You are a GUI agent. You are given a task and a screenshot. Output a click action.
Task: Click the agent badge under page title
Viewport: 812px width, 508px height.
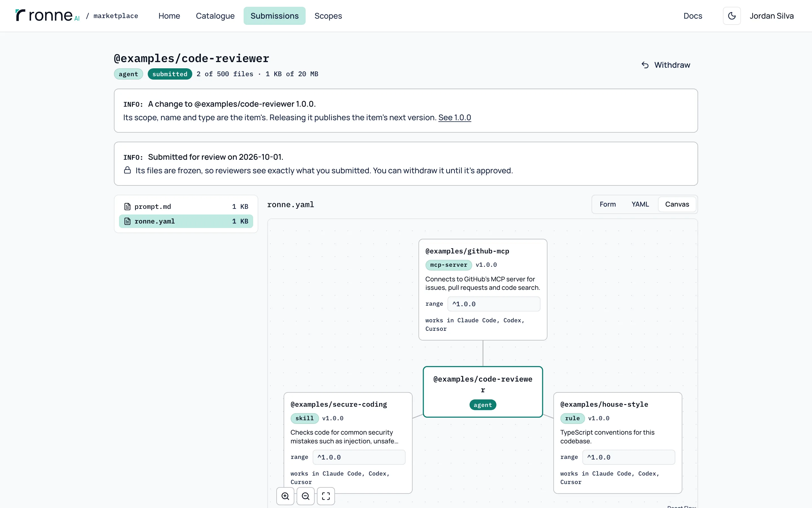pyautogui.click(x=128, y=74)
